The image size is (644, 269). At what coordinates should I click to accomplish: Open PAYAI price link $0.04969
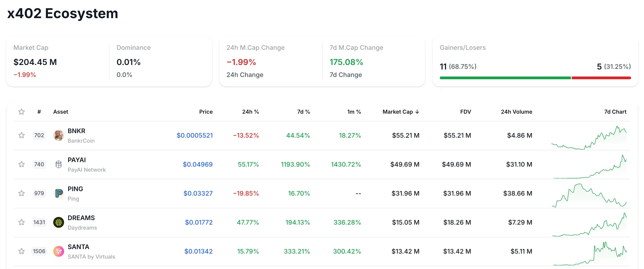(198, 164)
